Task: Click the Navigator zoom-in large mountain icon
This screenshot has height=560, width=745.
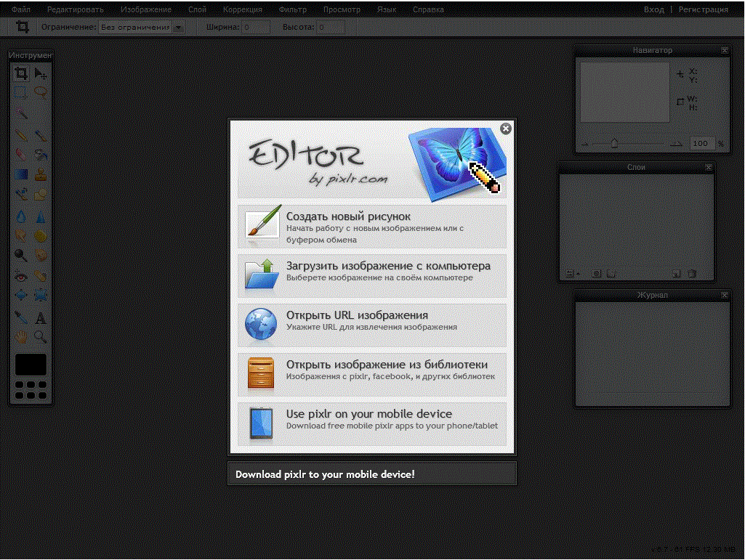Action: coord(676,143)
